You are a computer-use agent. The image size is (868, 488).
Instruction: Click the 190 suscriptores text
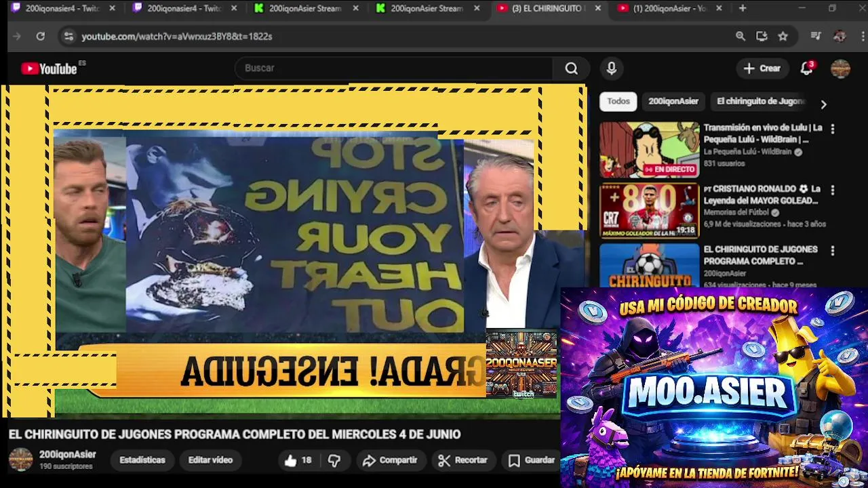tap(66, 467)
